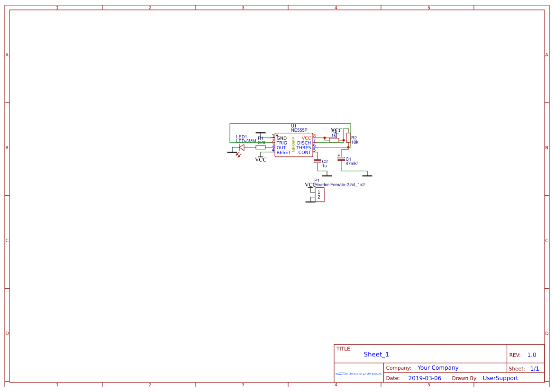Pick the R3 1k resistor symbol
Viewport: 554px width, 392px height.
coord(334,140)
